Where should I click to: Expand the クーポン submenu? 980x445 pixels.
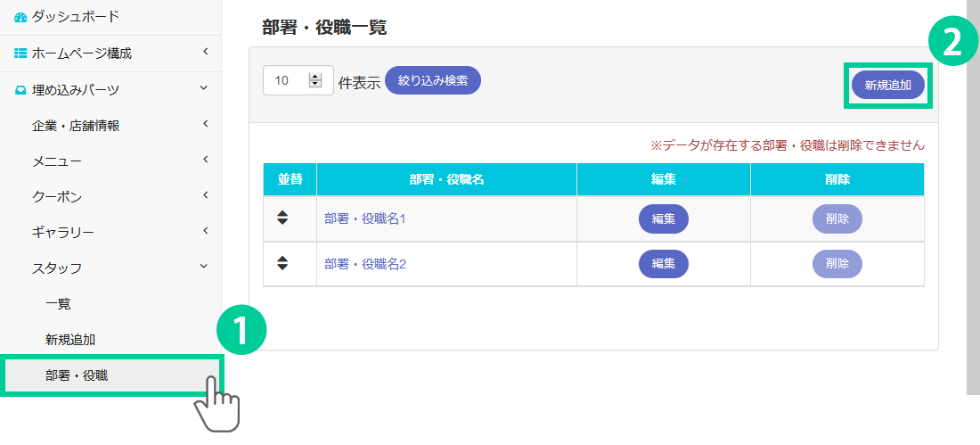pos(204,195)
